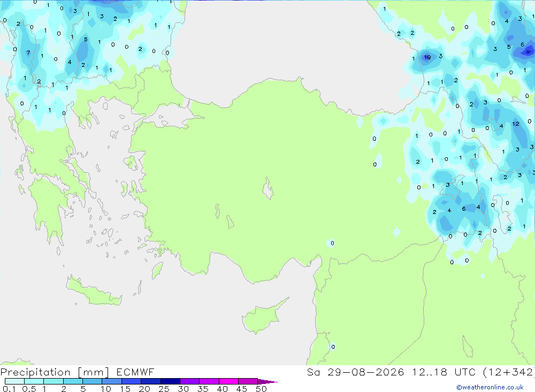535x392 pixels.
Task: Click the '19' precipitation value on map
Action: pos(427,57)
